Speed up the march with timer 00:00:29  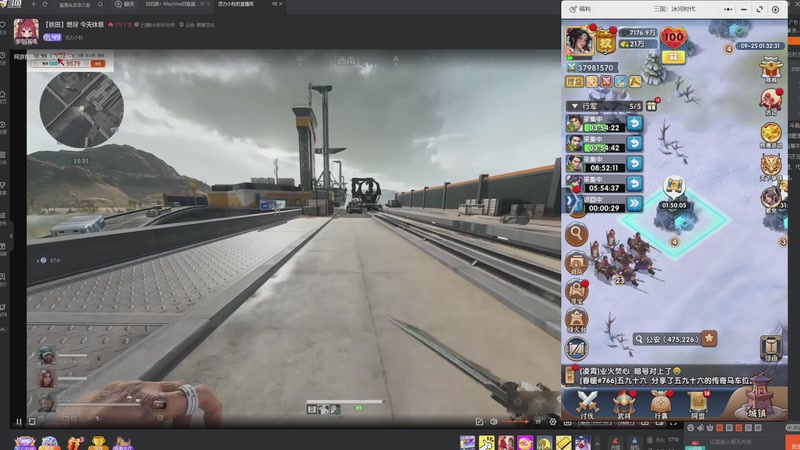coord(634,203)
